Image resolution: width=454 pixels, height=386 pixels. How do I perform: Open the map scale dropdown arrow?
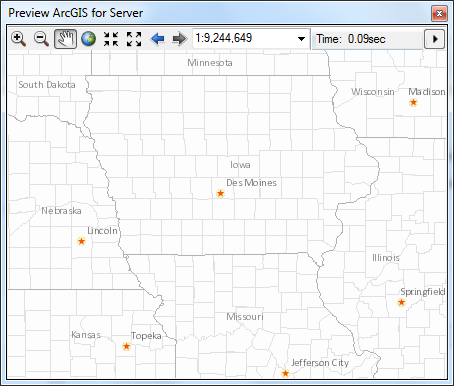pos(301,39)
